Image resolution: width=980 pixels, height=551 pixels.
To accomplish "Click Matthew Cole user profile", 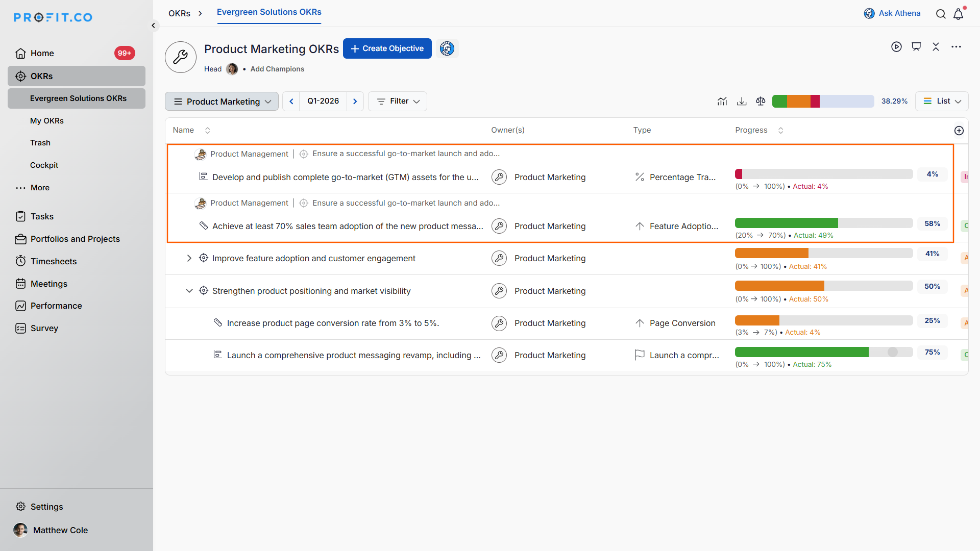I will click(x=51, y=530).
